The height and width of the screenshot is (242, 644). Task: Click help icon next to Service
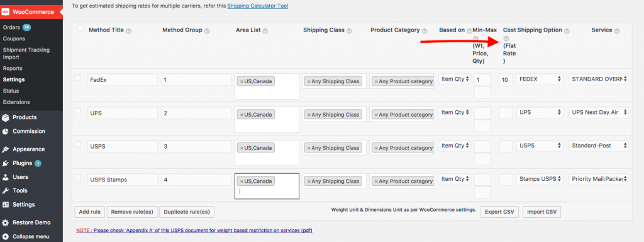click(617, 31)
